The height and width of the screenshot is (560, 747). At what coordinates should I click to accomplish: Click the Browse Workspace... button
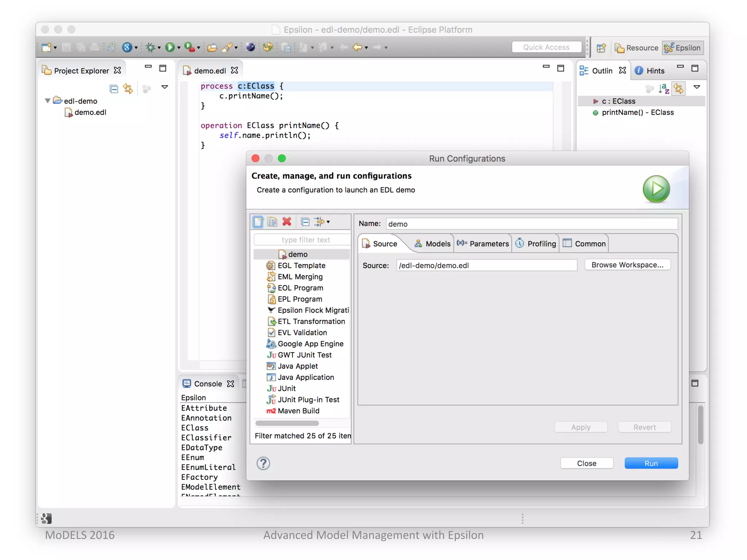coord(627,265)
